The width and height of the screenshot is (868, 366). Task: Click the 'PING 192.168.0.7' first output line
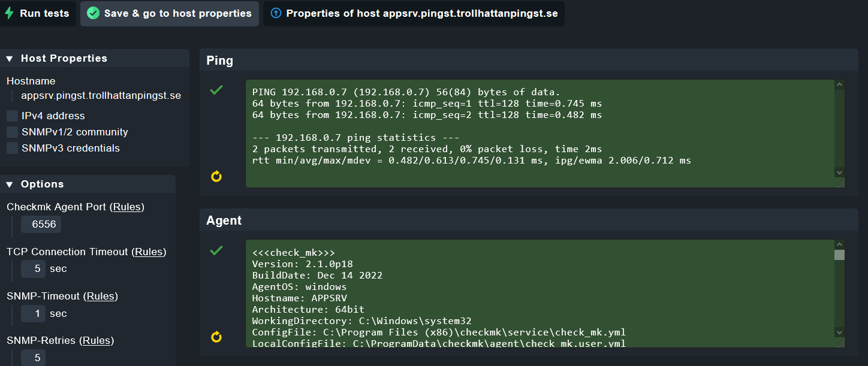pos(406,92)
